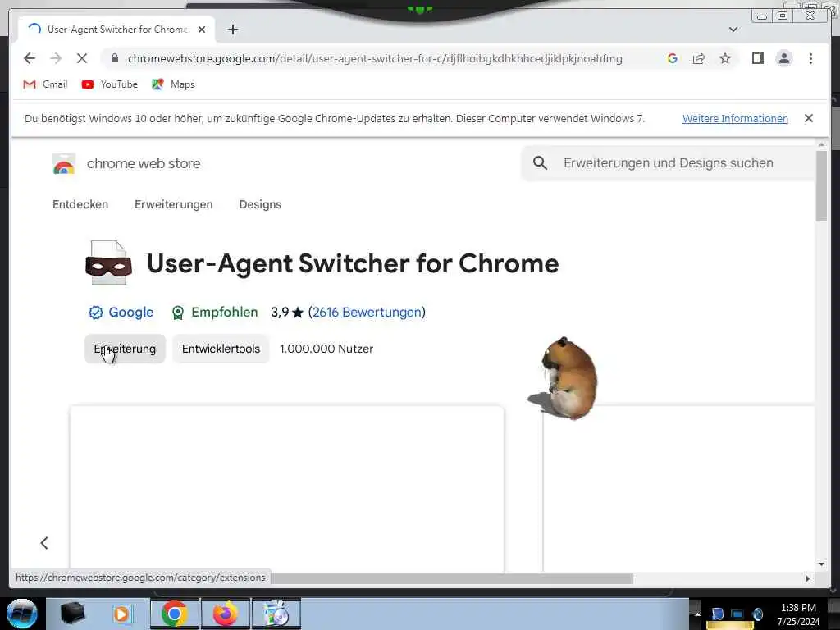Open the black box taskbar app
Viewport: 840px width, 630px height.
[73, 614]
